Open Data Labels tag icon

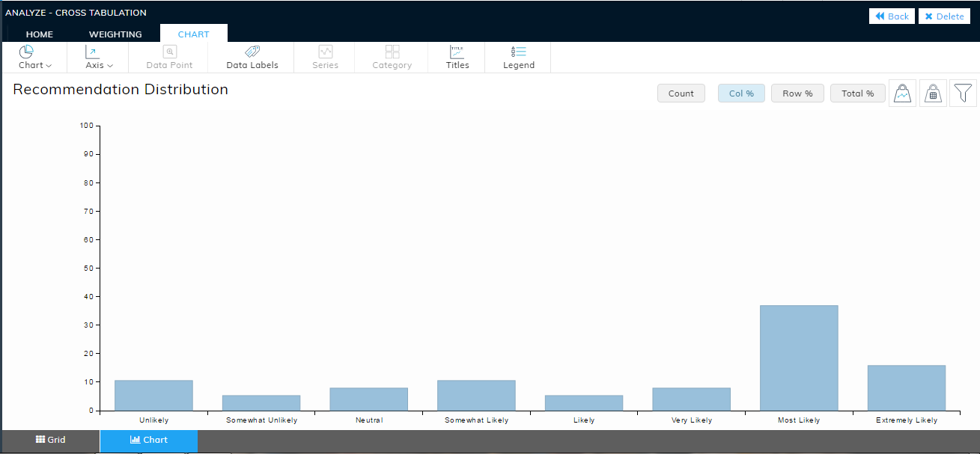click(x=252, y=52)
